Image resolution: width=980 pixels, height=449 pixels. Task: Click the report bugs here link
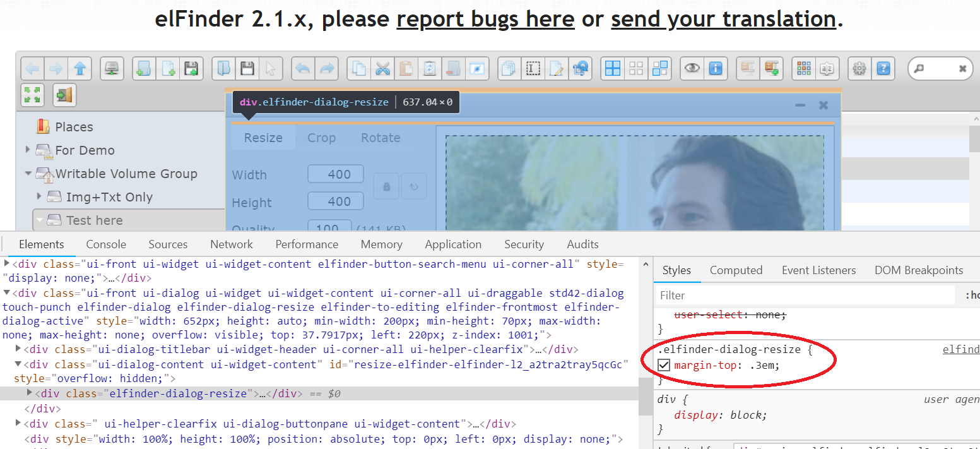485,20
